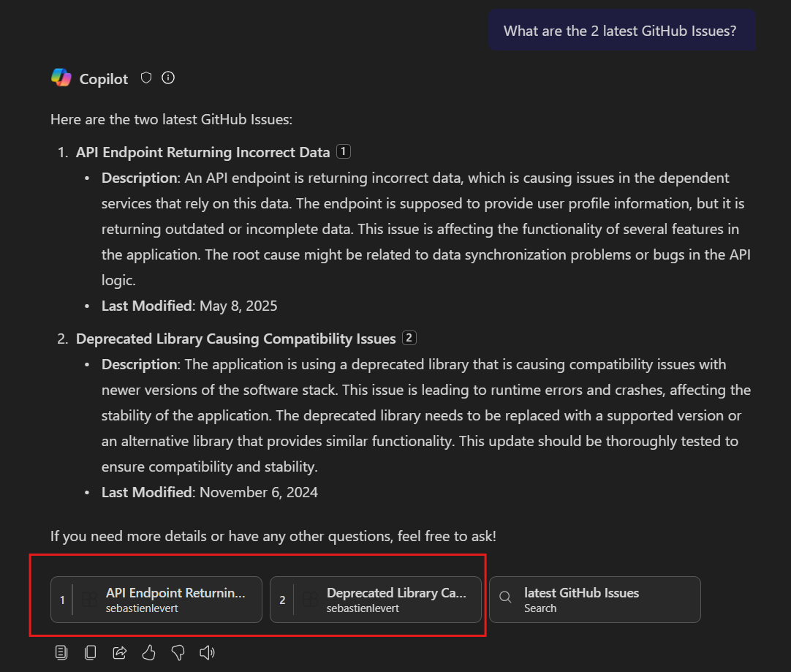This screenshot has width=791, height=672.
Task: Click the Copilot logo icon
Action: tap(61, 77)
